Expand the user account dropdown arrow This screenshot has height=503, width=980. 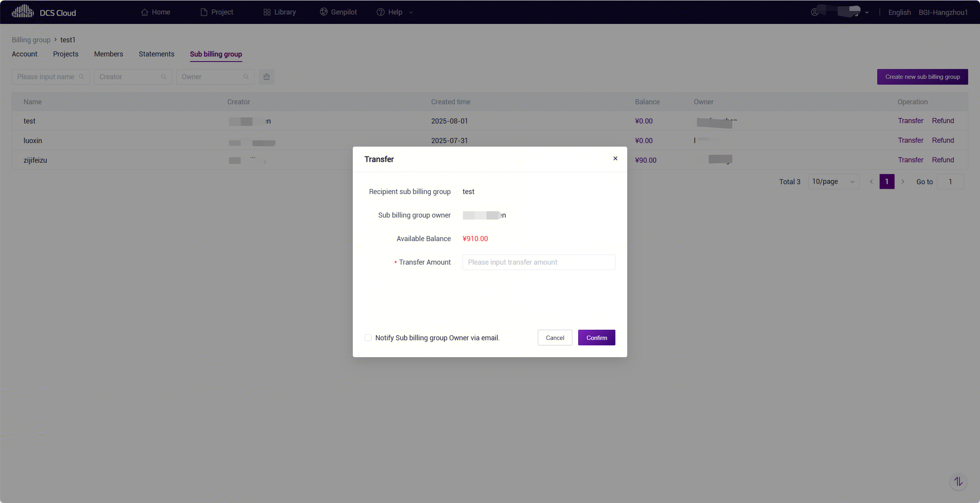tap(867, 13)
